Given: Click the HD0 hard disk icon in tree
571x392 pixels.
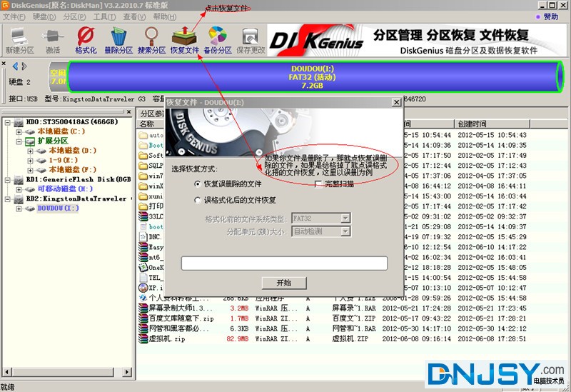Looking at the screenshot, I should 19,122.
